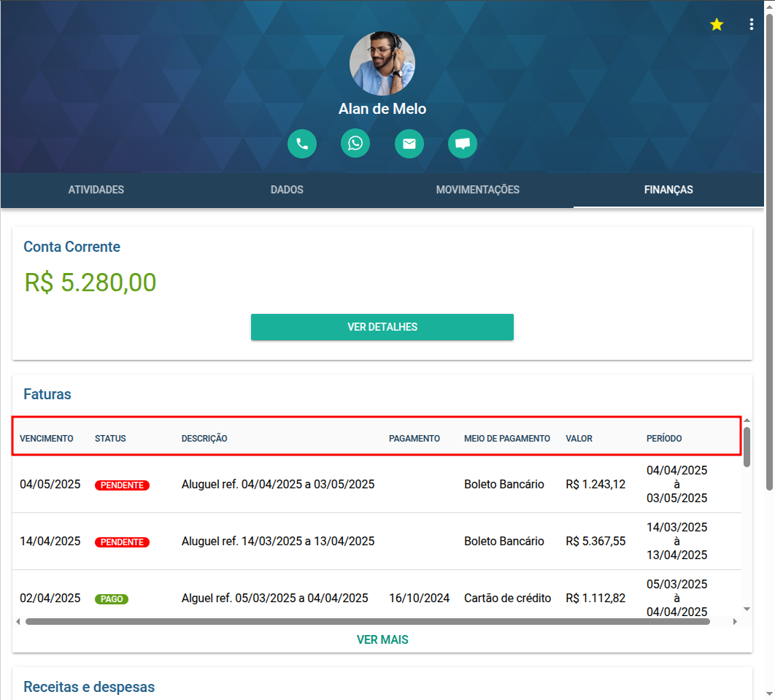Click the email envelope icon

coord(409,144)
